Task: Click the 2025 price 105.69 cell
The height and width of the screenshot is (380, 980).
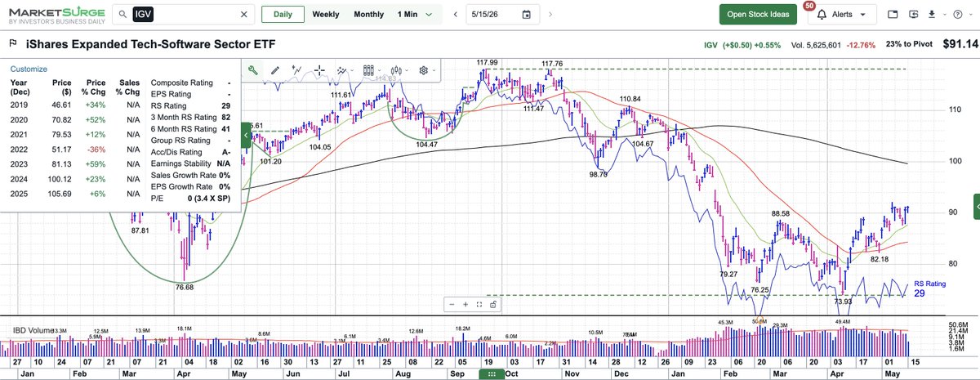Action: click(64, 194)
